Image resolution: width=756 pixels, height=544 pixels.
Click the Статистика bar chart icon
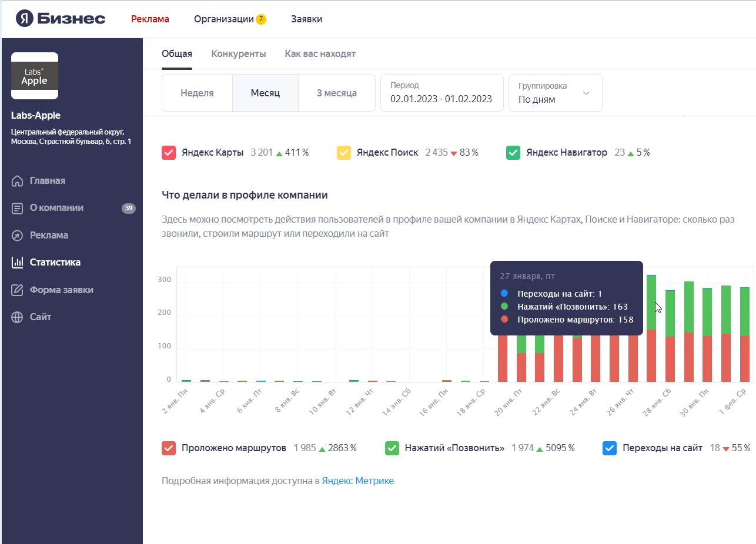(18, 263)
